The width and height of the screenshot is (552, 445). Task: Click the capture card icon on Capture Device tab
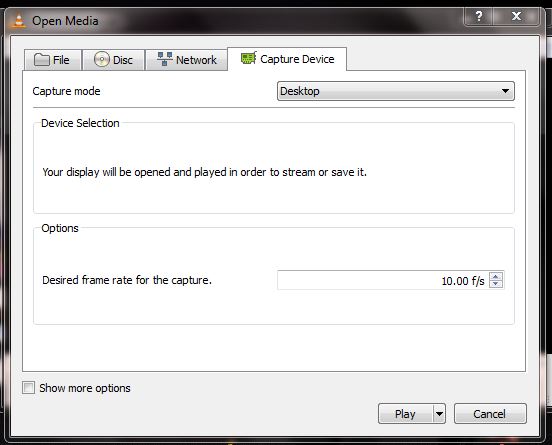[x=249, y=58]
